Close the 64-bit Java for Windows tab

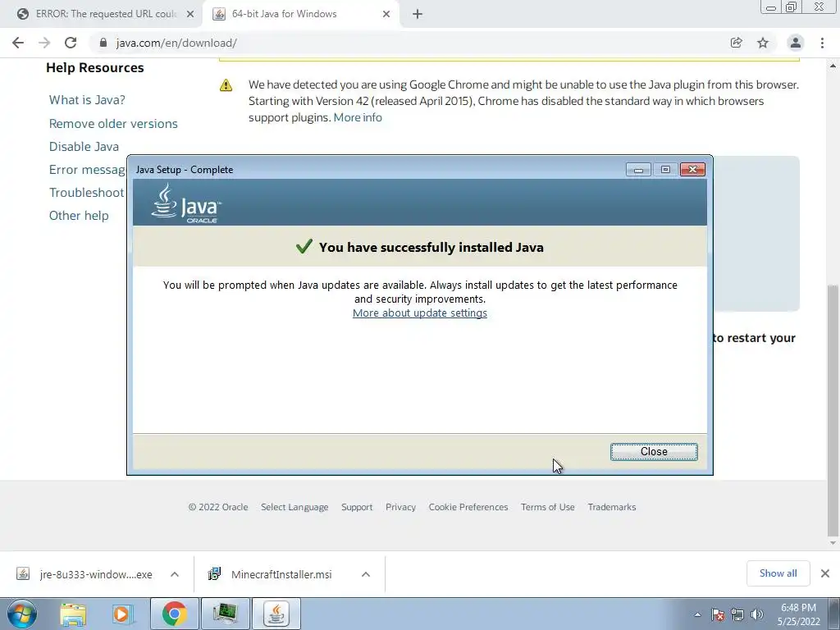click(x=386, y=14)
